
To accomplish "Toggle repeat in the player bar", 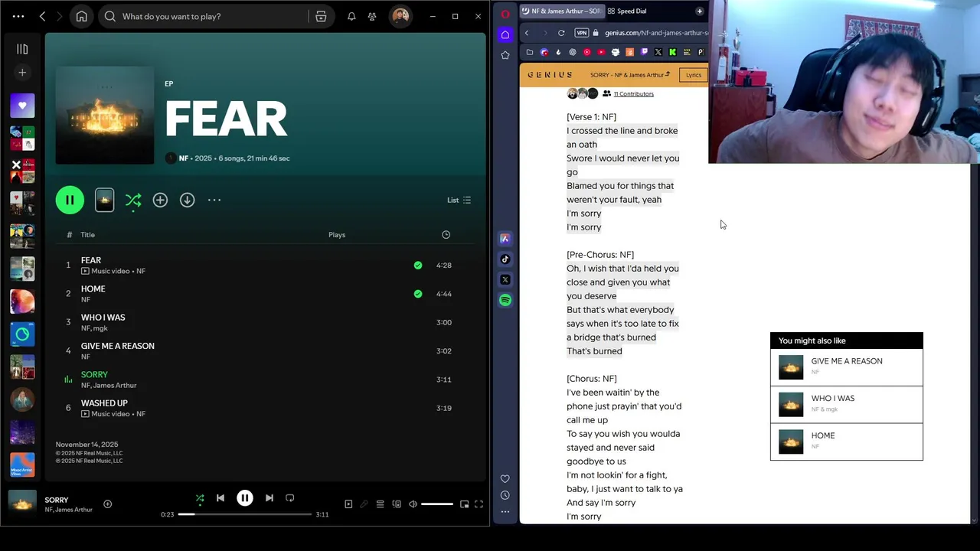I will pyautogui.click(x=290, y=498).
